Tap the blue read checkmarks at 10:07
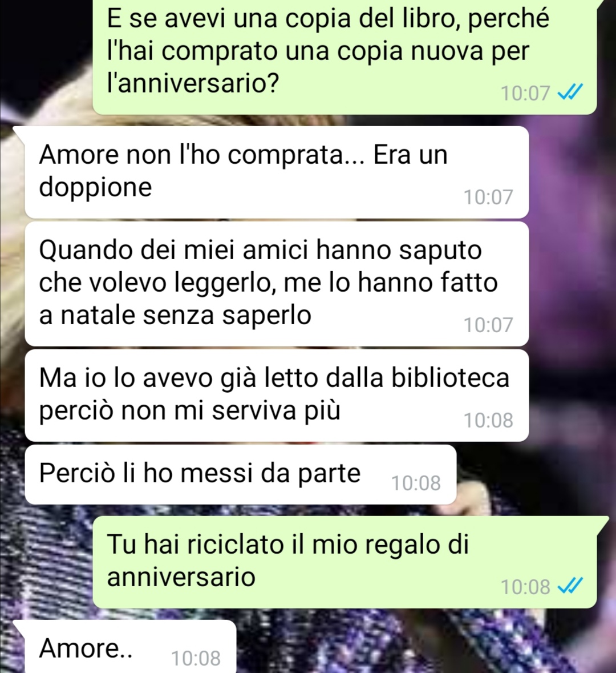Screen dimensions: 616x673 pyautogui.click(x=570, y=92)
